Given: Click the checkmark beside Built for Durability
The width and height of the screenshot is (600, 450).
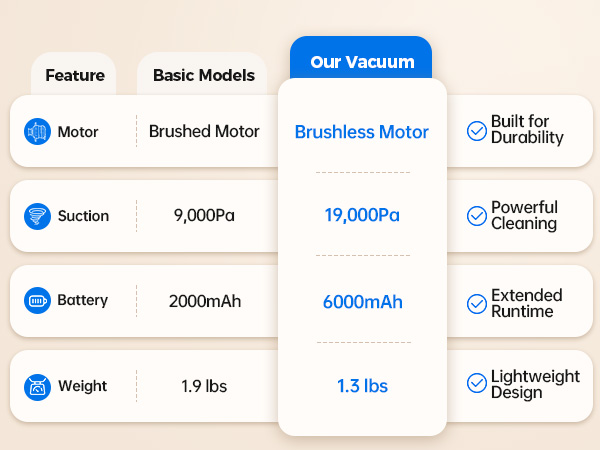Looking at the screenshot, I should 477,131.
